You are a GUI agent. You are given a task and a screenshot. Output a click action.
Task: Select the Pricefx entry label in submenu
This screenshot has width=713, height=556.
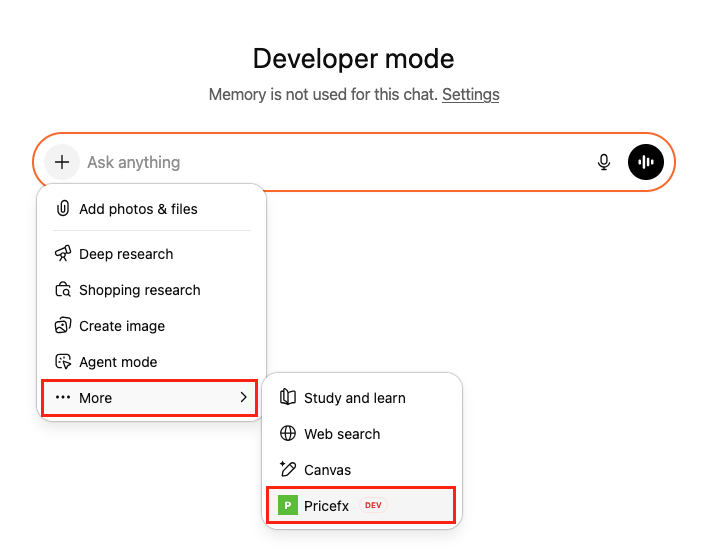tap(326, 506)
